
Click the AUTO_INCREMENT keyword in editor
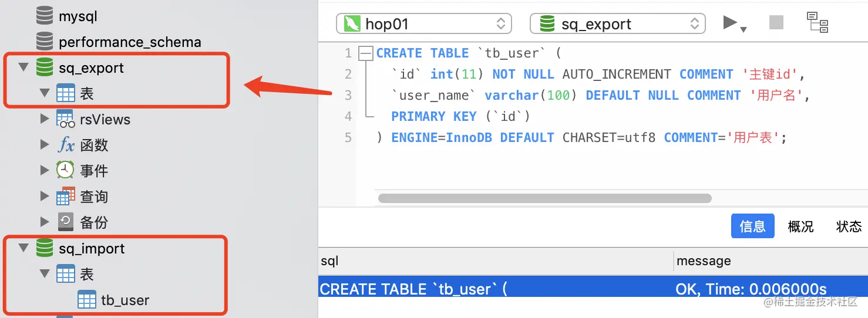pyautogui.click(x=617, y=75)
